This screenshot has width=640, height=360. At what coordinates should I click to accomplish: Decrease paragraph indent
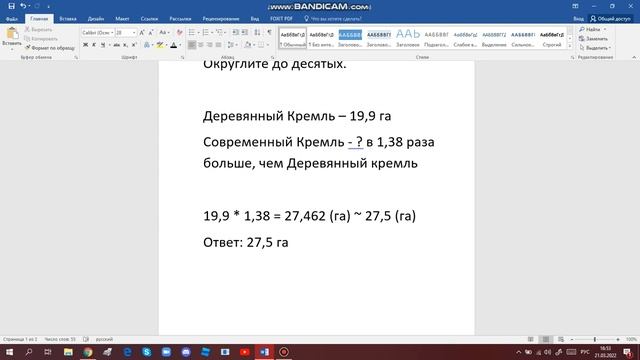[x=236, y=33]
